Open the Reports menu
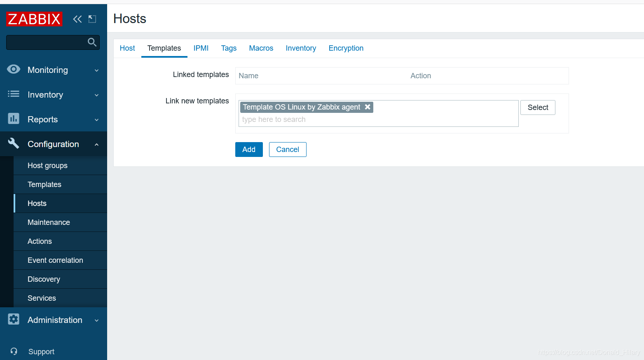 point(54,119)
